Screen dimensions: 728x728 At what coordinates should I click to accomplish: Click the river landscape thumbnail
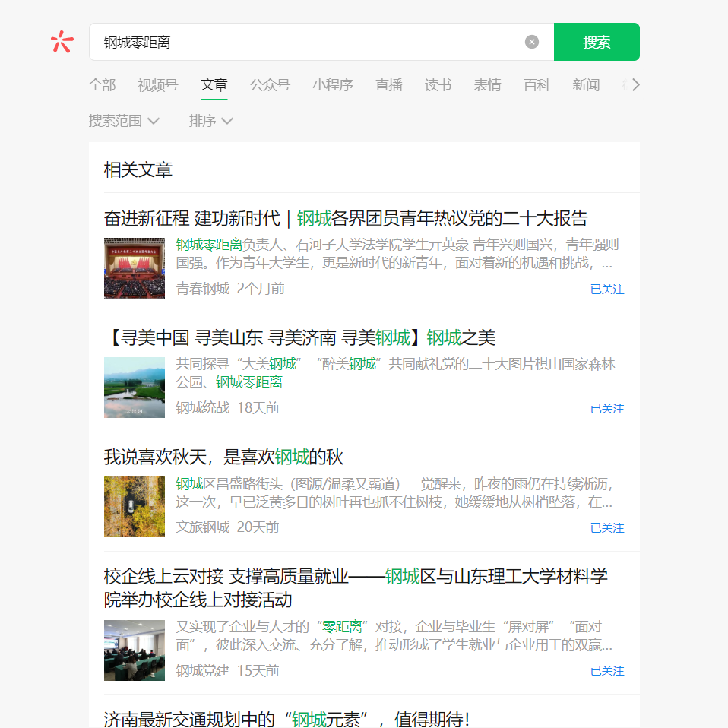[135, 388]
